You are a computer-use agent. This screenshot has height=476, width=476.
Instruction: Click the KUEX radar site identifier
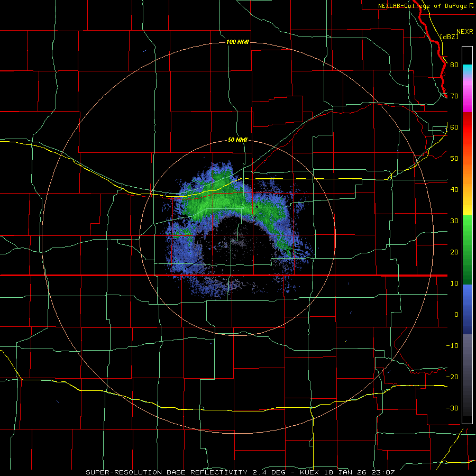click(x=310, y=472)
